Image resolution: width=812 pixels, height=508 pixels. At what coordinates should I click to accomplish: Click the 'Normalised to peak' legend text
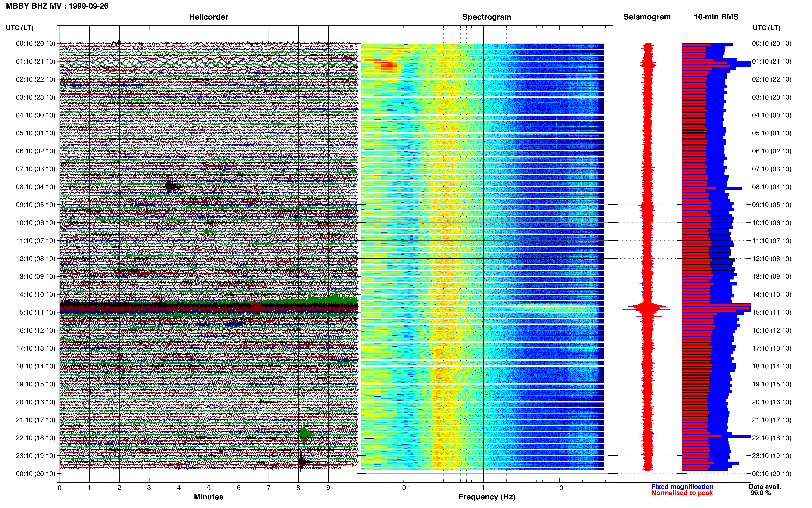682,493
